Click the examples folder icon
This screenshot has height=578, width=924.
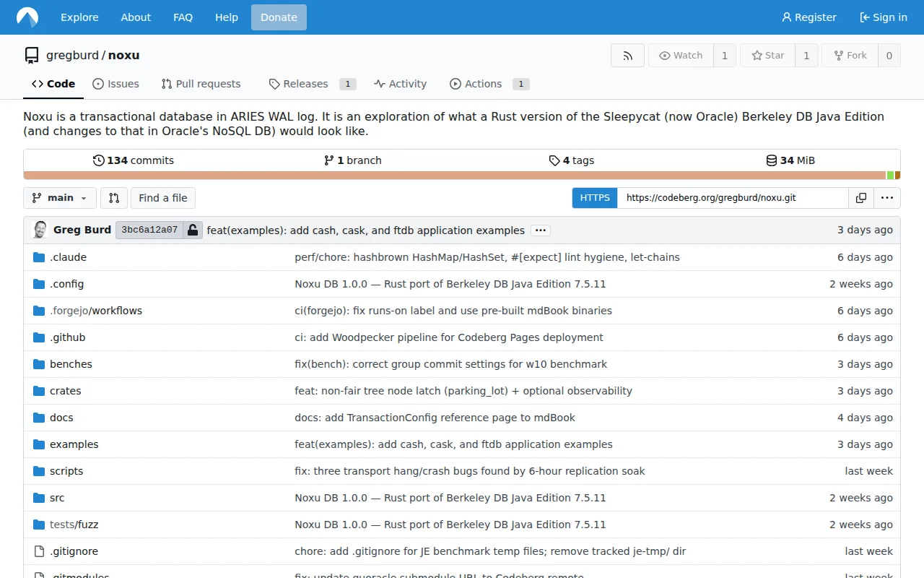click(39, 444)
